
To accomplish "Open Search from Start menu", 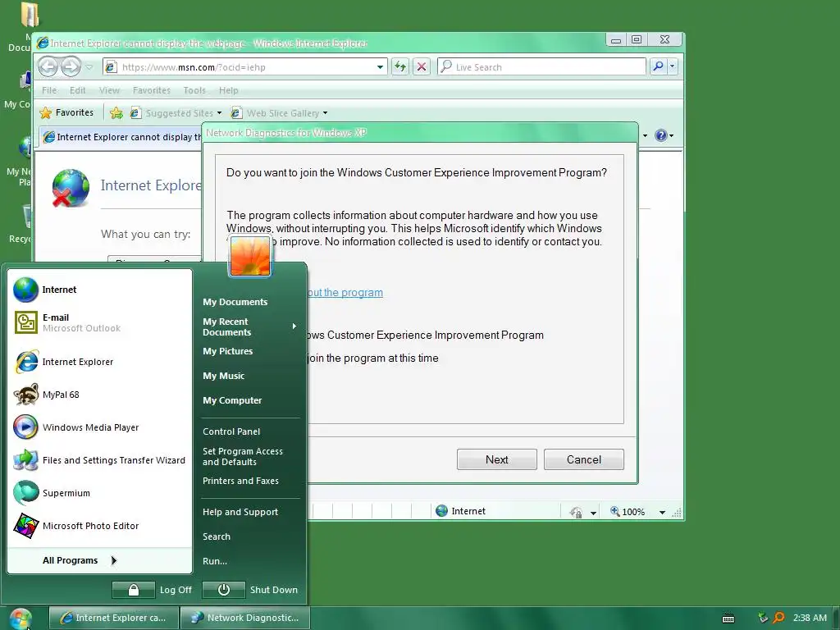I will pos(217,536).
